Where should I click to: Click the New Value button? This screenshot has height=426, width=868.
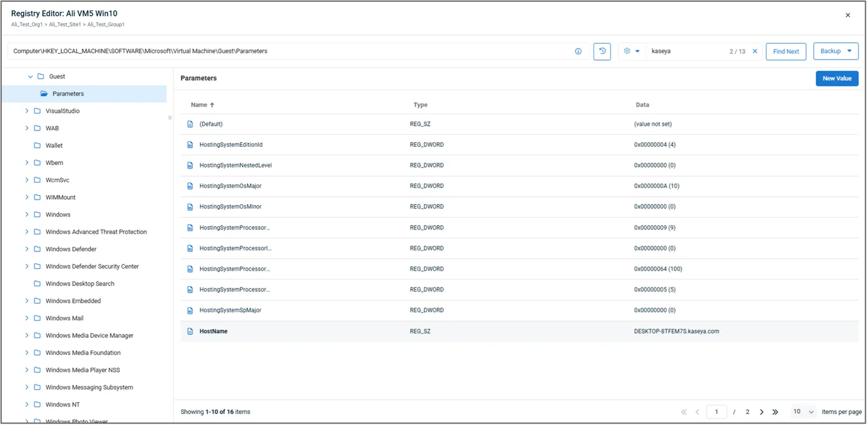click(x=836, y=78)
